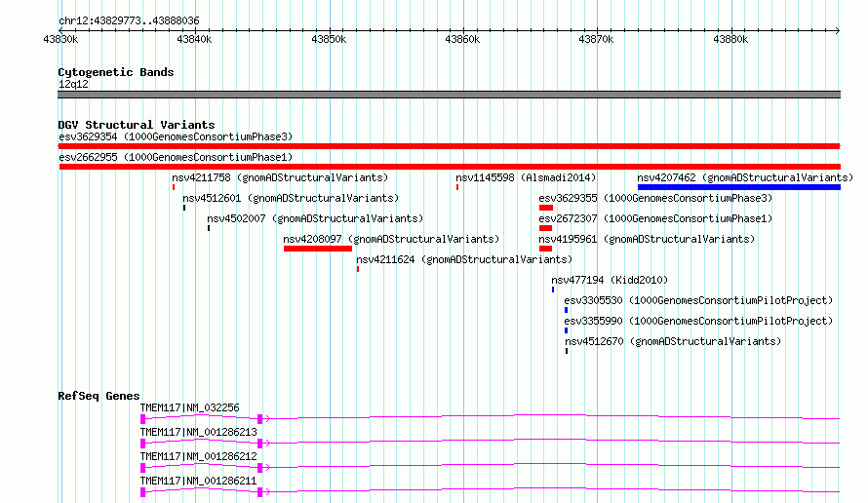Click the 43880k ruler tick label
This screenshot has height=503, width=868.
coord(730,39)
